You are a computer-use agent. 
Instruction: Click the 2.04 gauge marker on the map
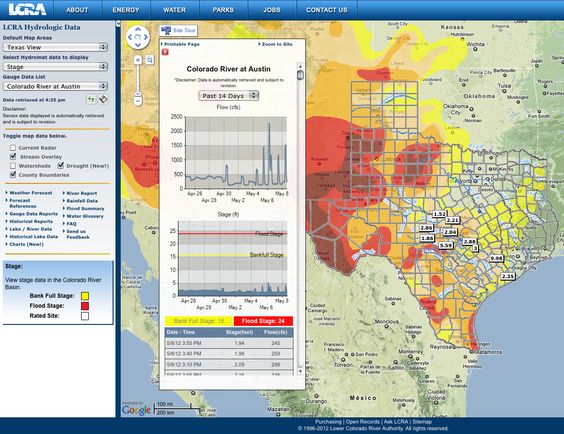(x=450, y=232)
